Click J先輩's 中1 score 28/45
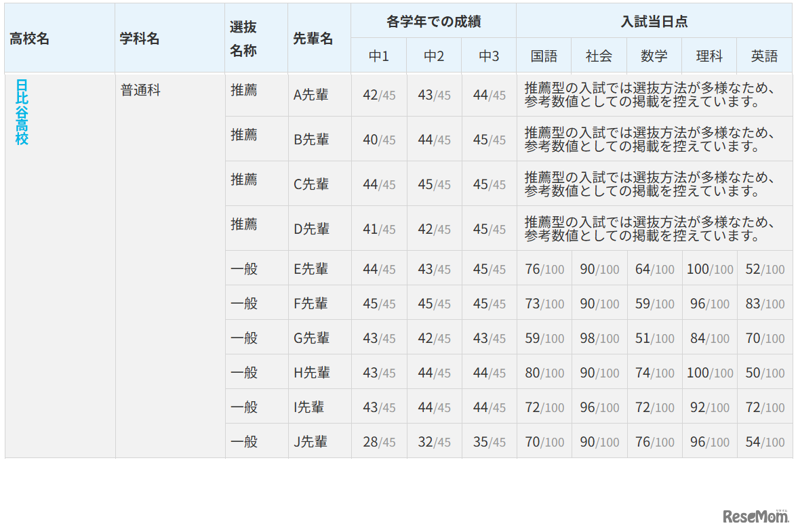 tap(379, 442)
